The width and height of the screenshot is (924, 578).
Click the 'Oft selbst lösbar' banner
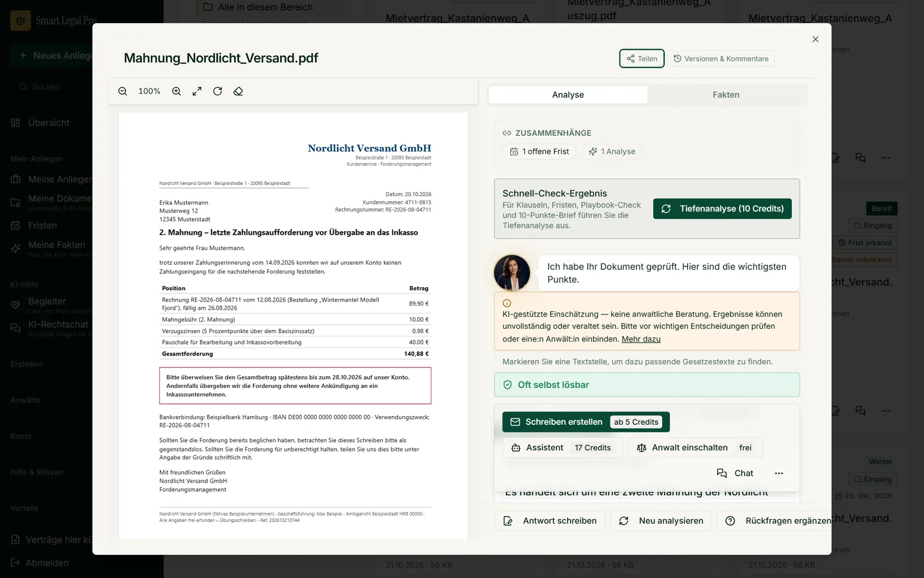tap(647, 385)
